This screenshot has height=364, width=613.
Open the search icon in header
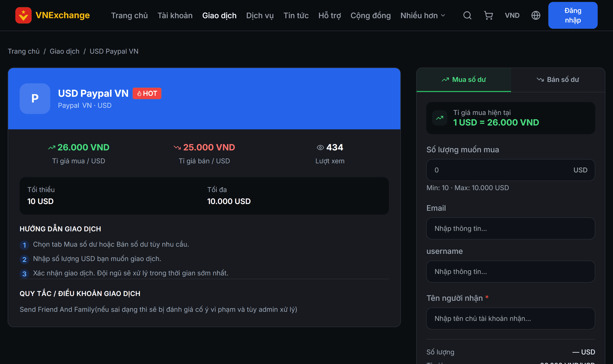coord(467,15)
